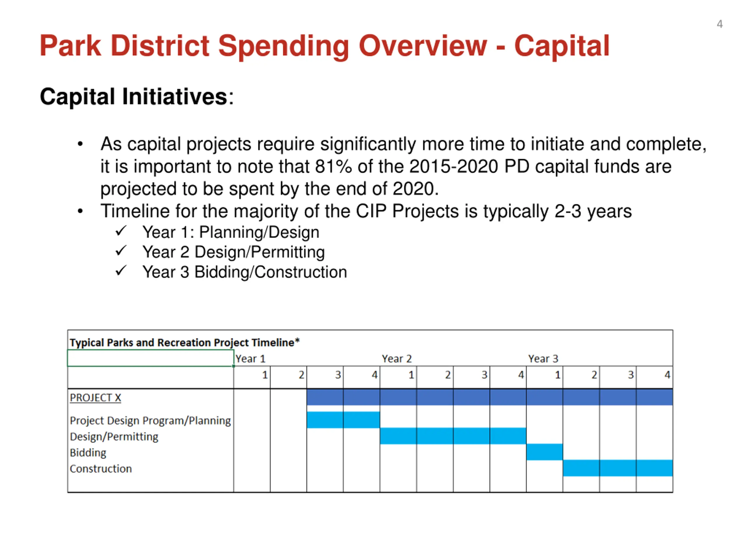This screenshot has width=747, height=560.
Task: Click the Bidding cyan timeline bar
Action: [x=544, y=452]
